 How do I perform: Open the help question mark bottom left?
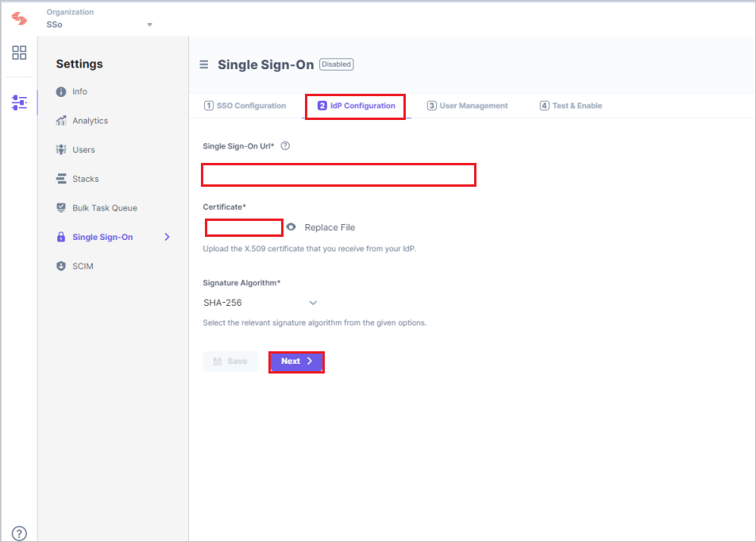[18, 533]
